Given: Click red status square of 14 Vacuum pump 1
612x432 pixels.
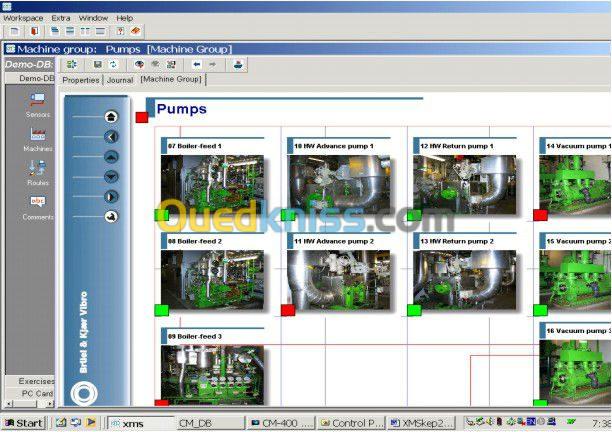Looking at the screenshot, I should [541, 215].
